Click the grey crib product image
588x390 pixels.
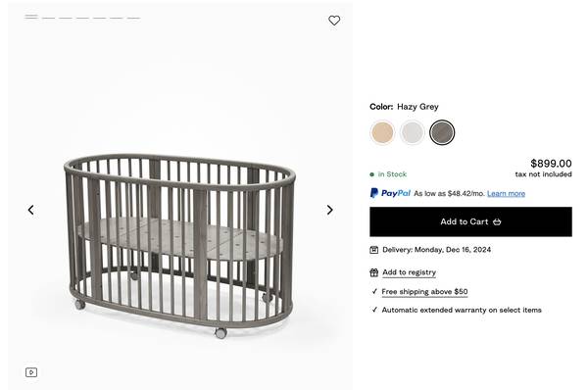(180, 246)
